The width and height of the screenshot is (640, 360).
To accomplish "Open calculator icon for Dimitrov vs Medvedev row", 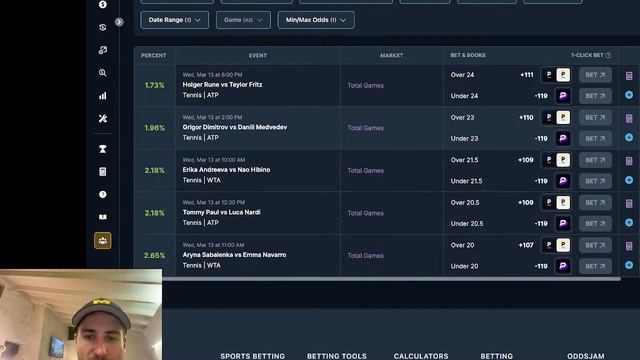I will pyautogui.click(x=629, y=118).
